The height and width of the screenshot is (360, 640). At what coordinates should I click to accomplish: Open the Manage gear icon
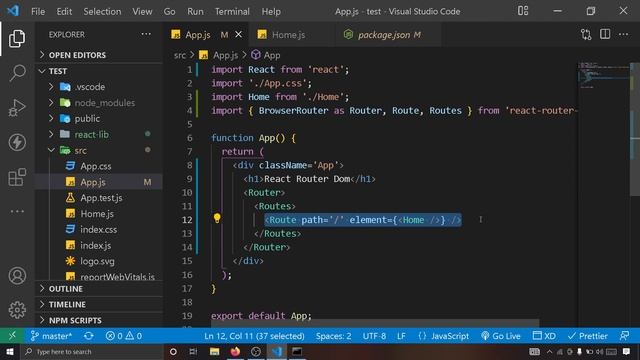(x=17, y=310)
